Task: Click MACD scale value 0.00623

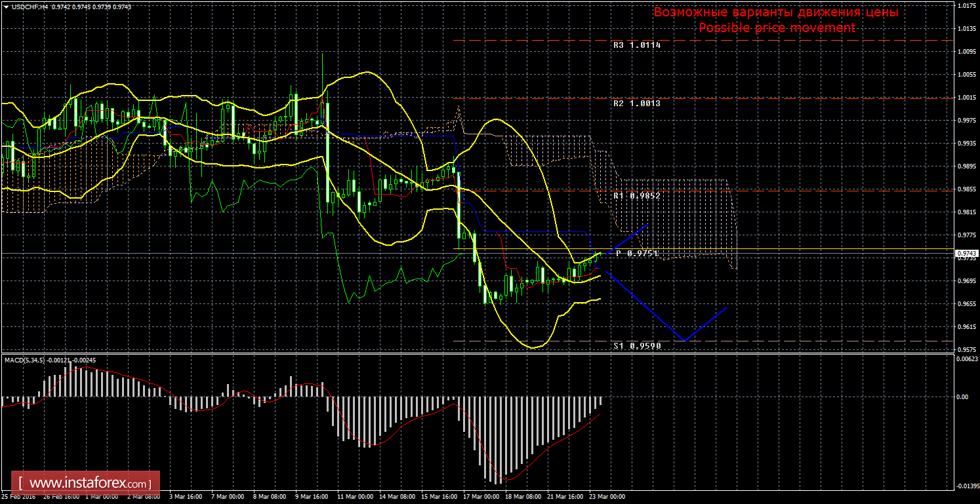Action: (x=967, y=359)
